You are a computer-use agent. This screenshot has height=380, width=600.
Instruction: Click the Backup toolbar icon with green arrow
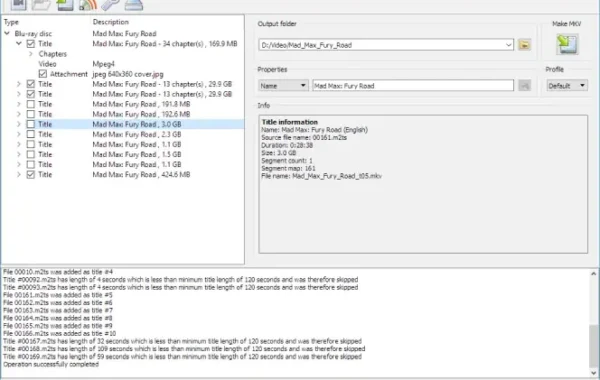[65, 5]
